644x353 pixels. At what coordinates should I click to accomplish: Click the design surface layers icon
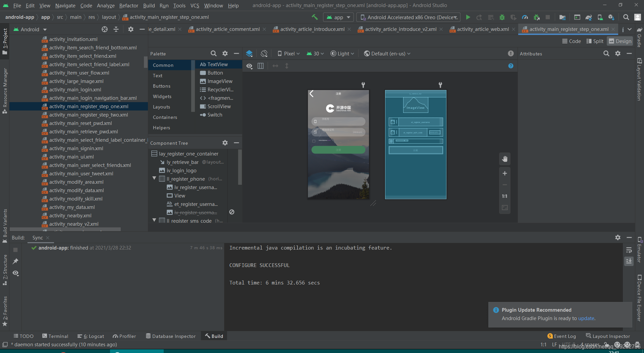click(x=249, y=53)
